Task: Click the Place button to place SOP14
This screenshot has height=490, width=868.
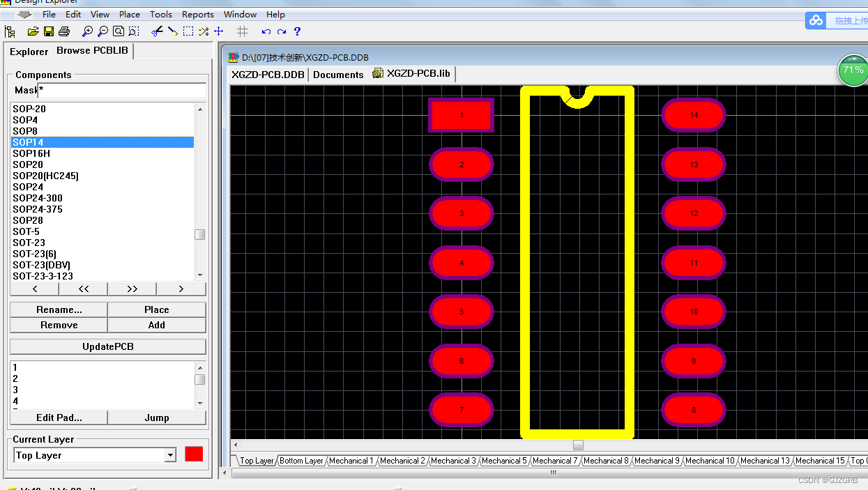Action: point(156,309)
